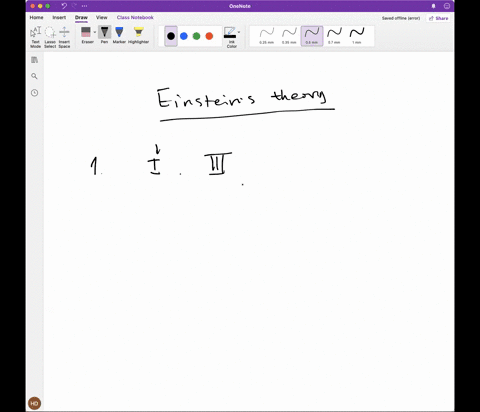Set pen thickness to 1 mm
The width and height of the screenshot is (480, 412).
tap(357, 36)
